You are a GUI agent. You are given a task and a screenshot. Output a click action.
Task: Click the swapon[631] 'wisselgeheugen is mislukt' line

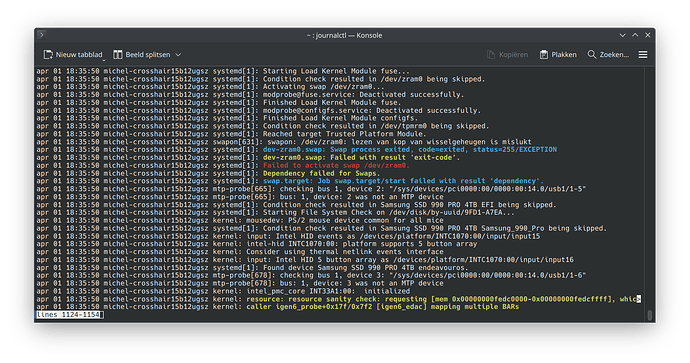[284, 142]
